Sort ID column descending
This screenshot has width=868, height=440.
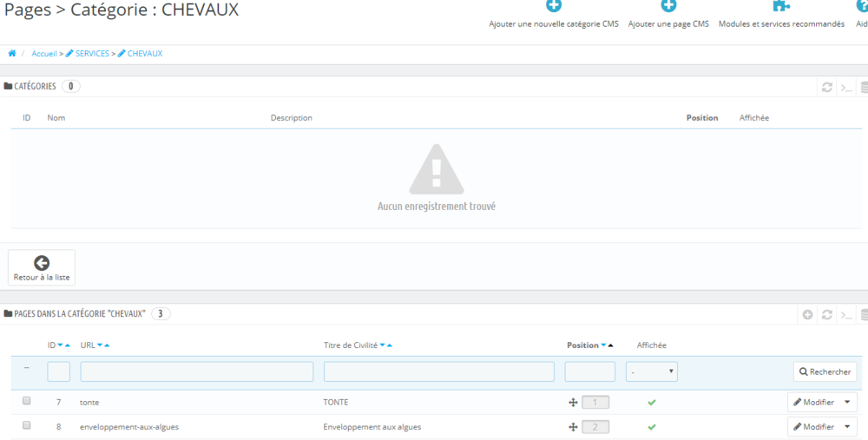coord(61,345)
